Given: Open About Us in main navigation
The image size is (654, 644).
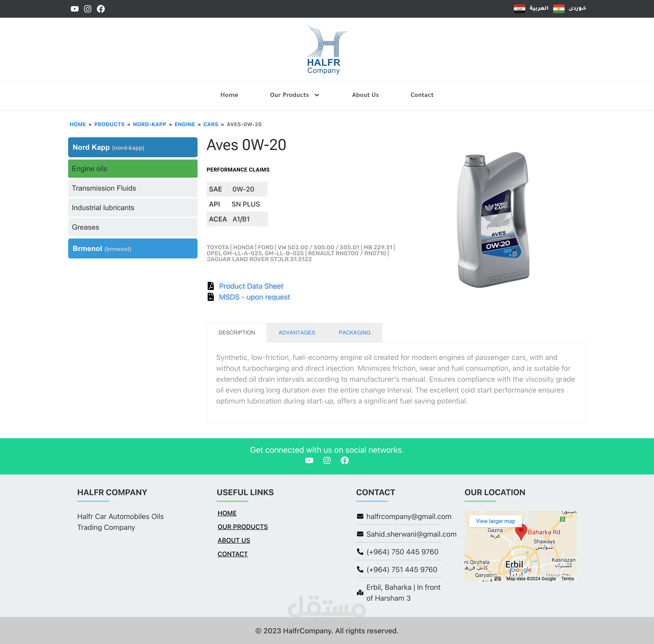Looking at the screenshot, I should [365, 95].
